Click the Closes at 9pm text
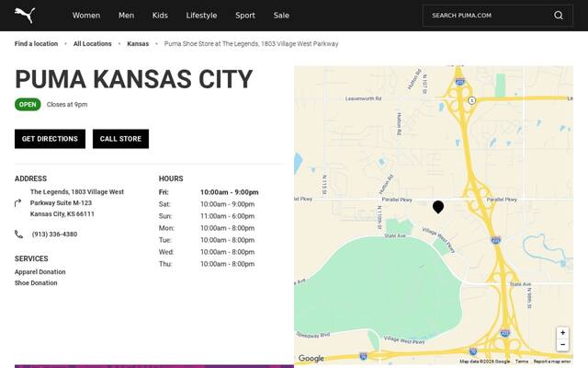588x368 pixels. 67,104
